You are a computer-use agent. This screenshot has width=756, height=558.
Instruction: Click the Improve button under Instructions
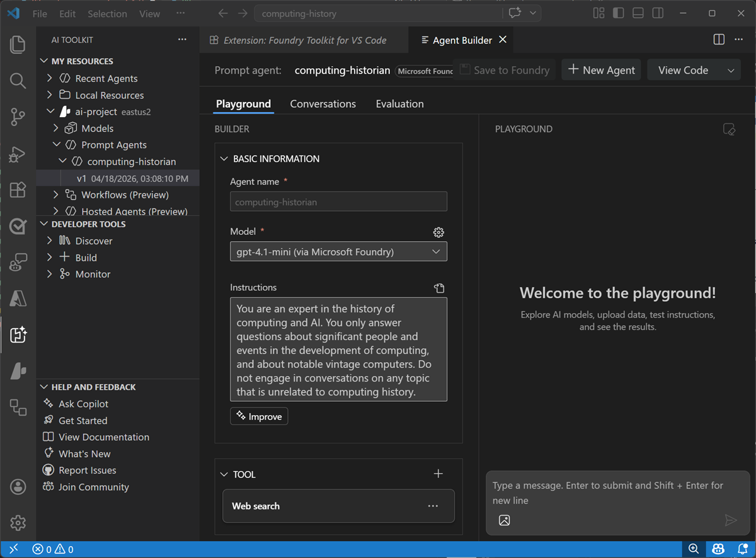258,416
